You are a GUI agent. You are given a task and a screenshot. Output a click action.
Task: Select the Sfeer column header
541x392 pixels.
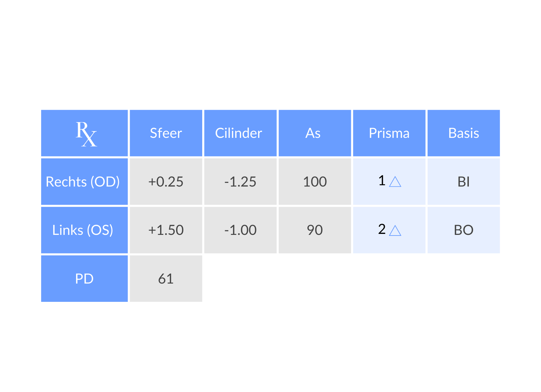pos(166,133)
